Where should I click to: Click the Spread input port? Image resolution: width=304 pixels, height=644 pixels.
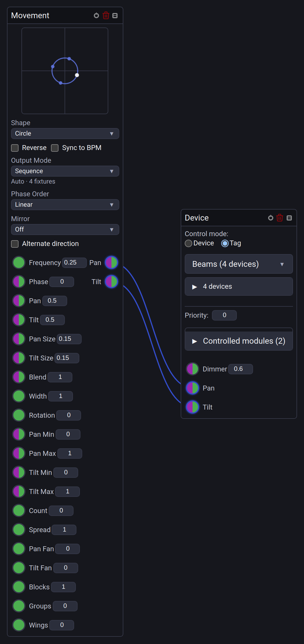point(19,530)
